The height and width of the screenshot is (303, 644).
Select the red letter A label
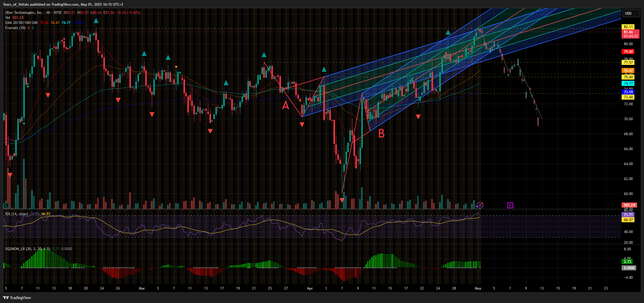pyautogui.click(x=286, y=105)
